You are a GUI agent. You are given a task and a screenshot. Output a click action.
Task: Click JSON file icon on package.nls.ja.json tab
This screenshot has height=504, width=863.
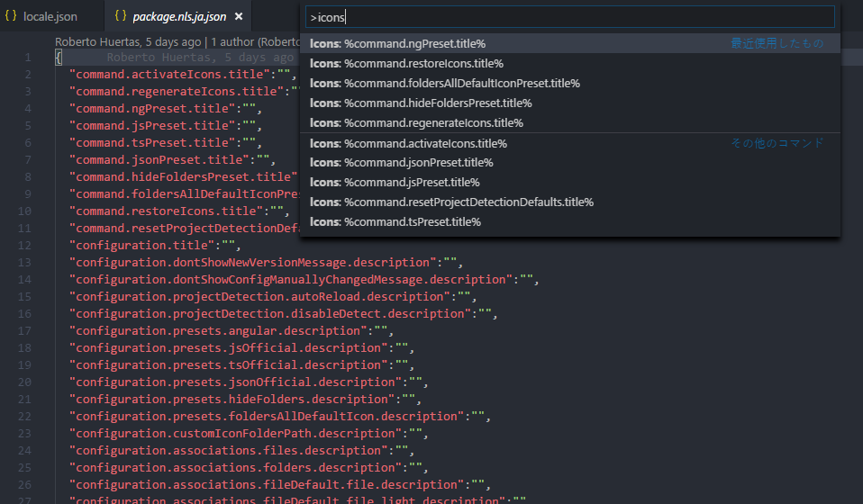(121, 16)
